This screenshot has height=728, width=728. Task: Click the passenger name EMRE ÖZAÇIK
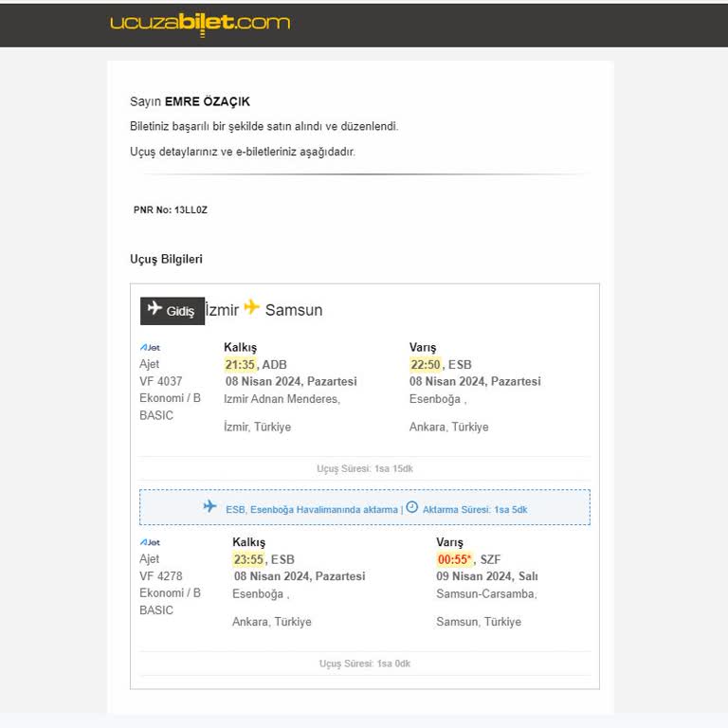click(x=208, y=102)
